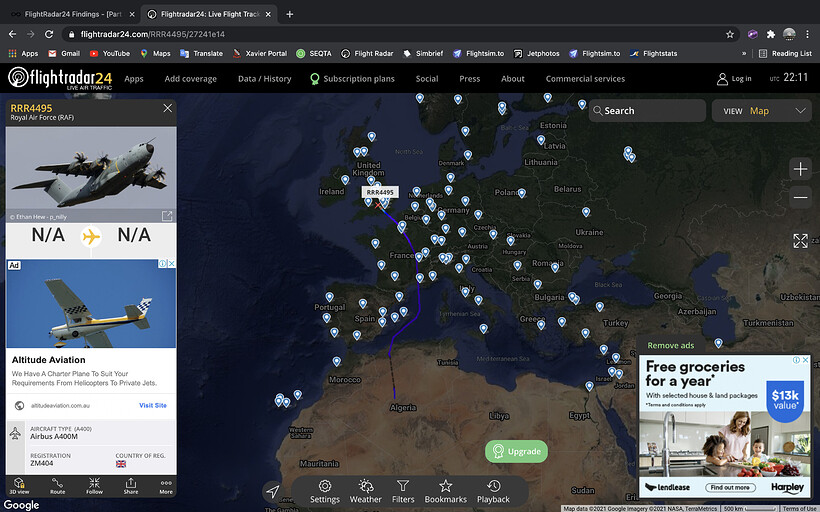Click Find out more in Lendlease ad

[x=730, y=487]
